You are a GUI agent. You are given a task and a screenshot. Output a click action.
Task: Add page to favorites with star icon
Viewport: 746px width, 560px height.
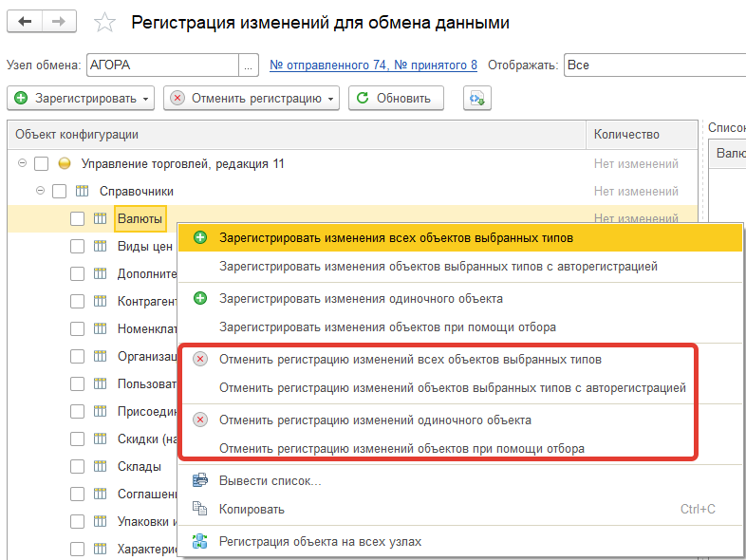coord(105,23)
